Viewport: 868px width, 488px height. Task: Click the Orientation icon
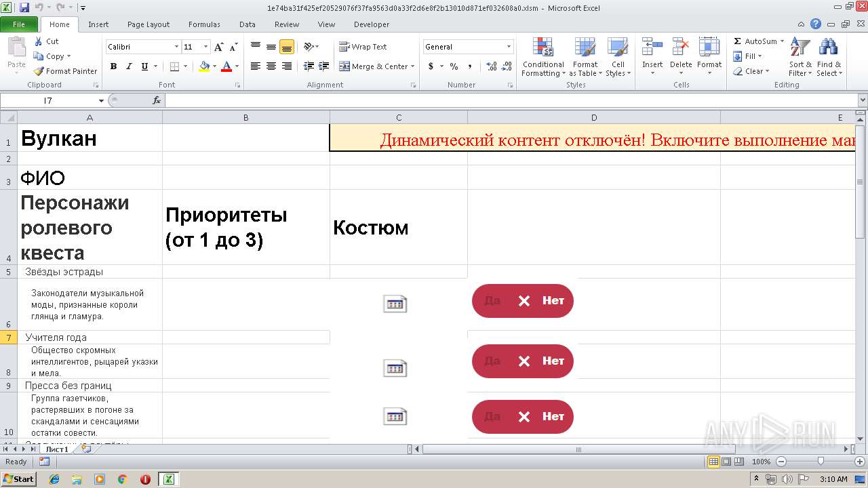pyautogui.click(x=309, y=47)
